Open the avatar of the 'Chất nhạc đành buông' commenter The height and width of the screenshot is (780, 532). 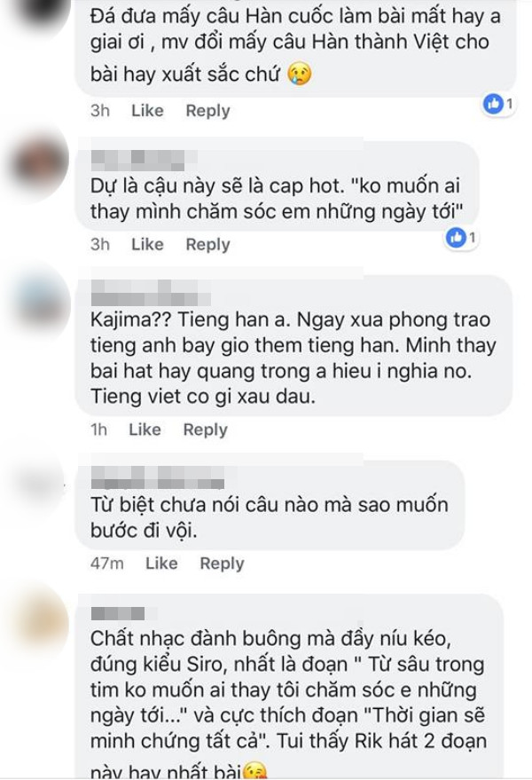click(43, 622)
